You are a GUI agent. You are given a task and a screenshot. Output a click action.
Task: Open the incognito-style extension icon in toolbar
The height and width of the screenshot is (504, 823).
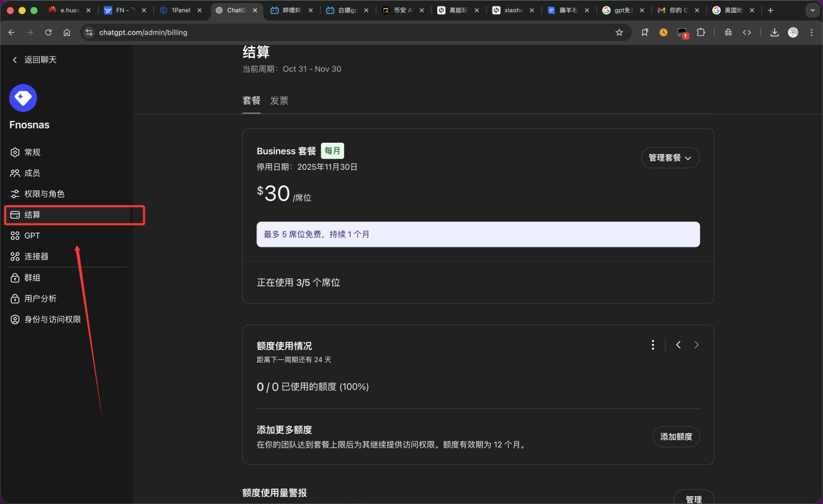[x=728, y=32]
